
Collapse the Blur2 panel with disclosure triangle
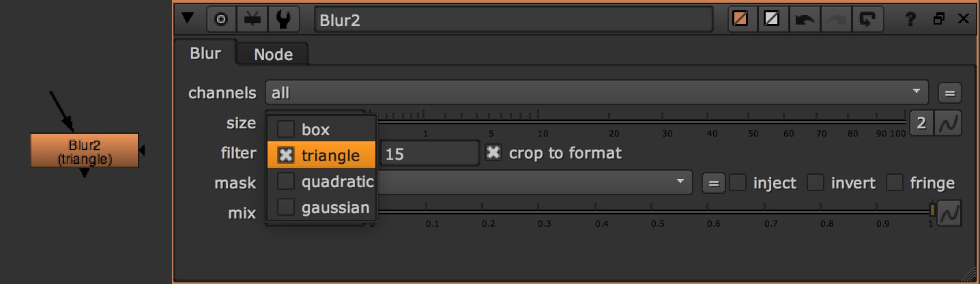188,20
